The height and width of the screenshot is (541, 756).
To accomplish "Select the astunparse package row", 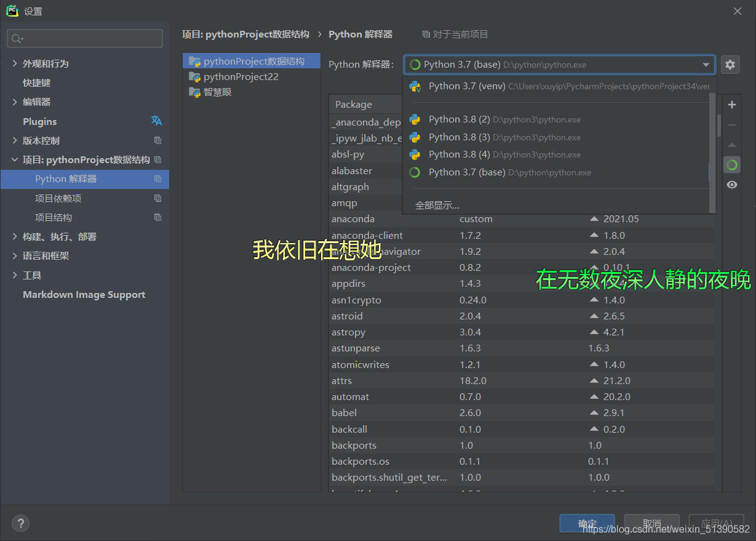I will [522, 348].
